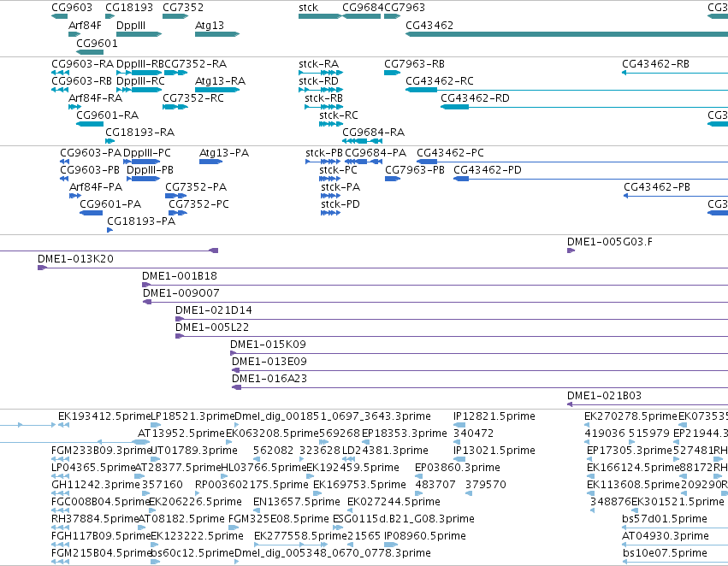Click the CG7352 gene feature
Screen dimensions: 728x566
(x=175, y=16)
